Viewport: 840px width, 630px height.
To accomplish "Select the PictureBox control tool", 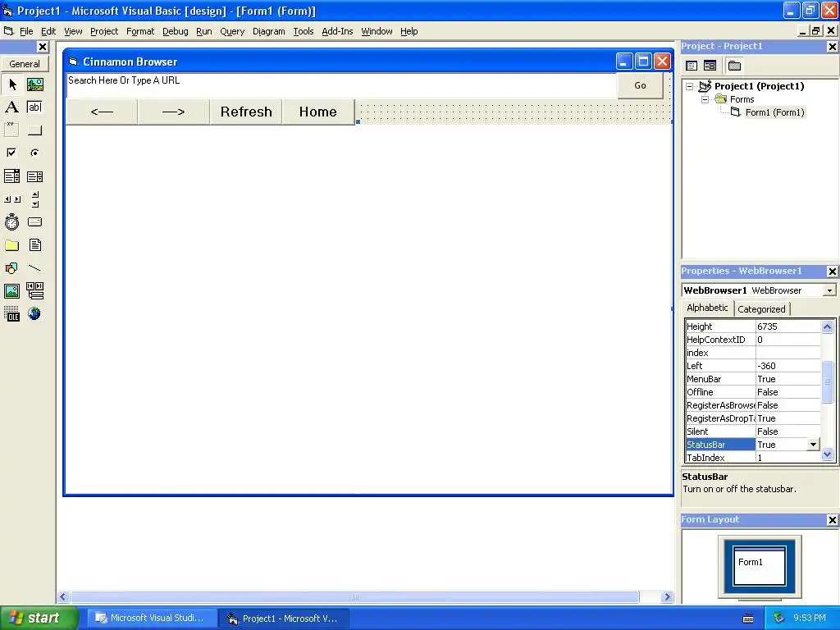I will [x=35, y=84].
